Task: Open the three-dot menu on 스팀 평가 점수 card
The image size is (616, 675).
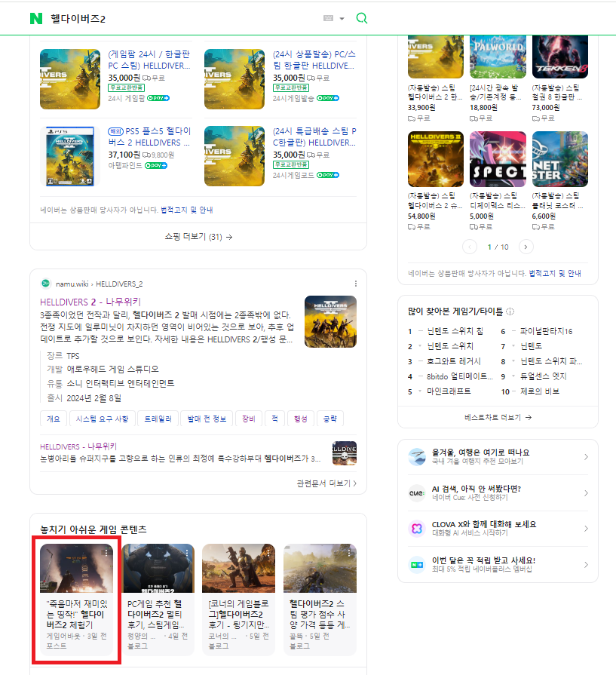Action: (x=349, y=552)
